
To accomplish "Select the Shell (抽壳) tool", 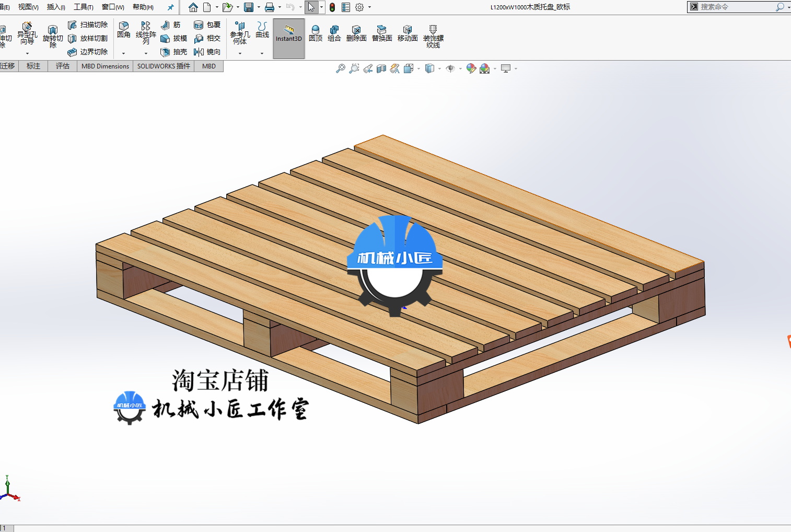I will click(173, 52).
